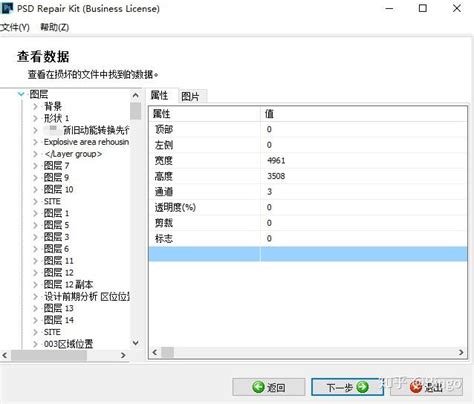
Task: Select the 新旧动能转换先 tree item
Action: [87, 130]
